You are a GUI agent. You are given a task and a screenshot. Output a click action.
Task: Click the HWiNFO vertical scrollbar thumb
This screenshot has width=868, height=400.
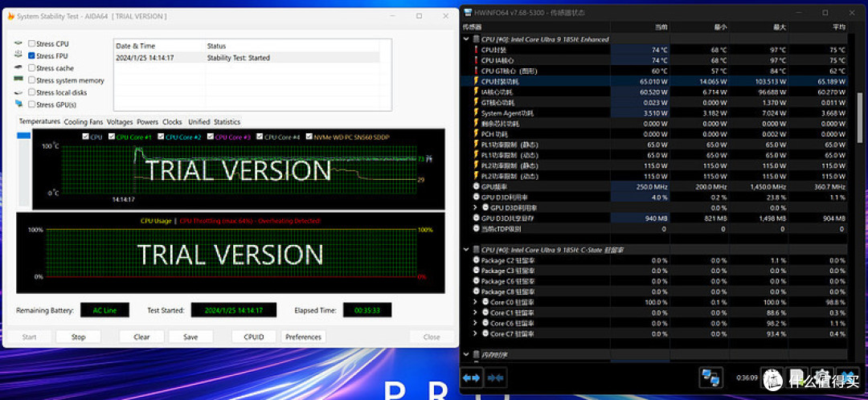[x=859, y=120]
